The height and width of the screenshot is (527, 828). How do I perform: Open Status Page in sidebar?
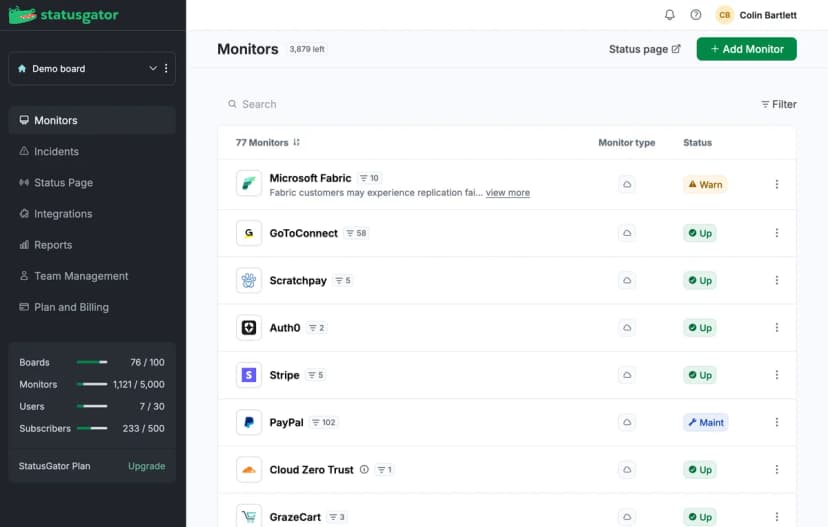[92, 183]
